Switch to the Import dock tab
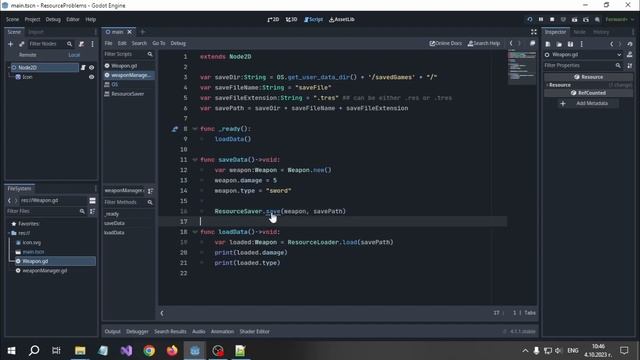This screenshot has width=640, height=360. coord(36,32)
